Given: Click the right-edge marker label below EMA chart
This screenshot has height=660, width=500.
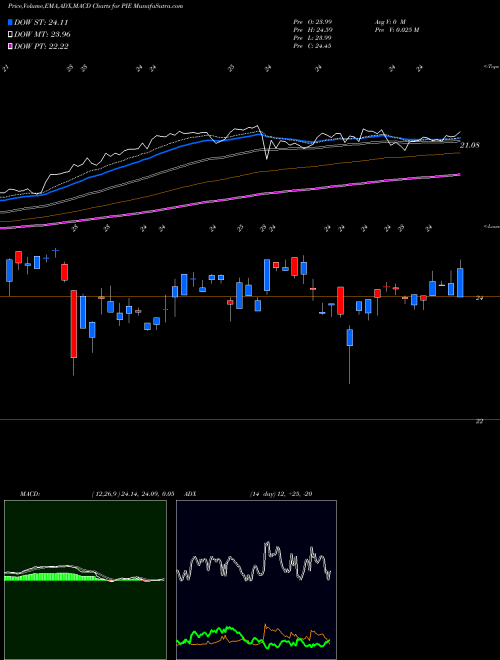Looking at the screenshot, I should coord(492,226).
